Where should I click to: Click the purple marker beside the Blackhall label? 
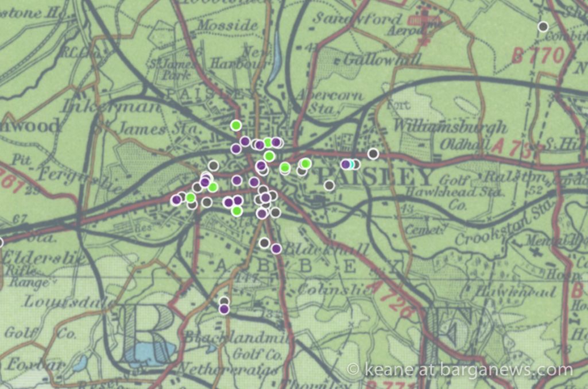[276, 249]
